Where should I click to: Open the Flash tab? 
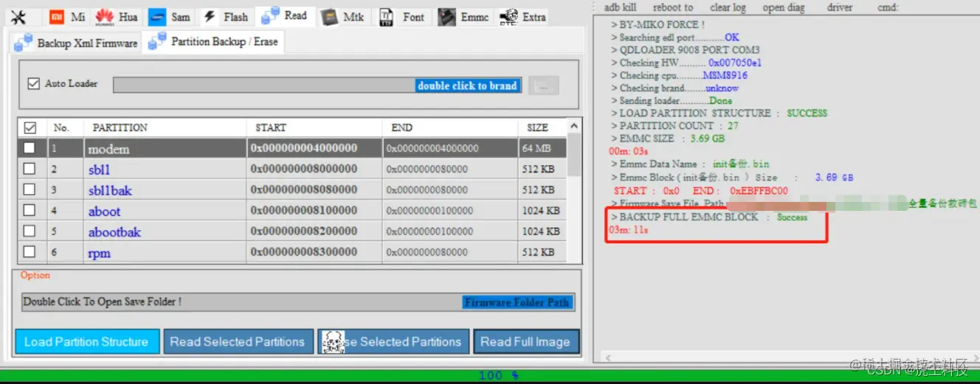coord(226,17)
